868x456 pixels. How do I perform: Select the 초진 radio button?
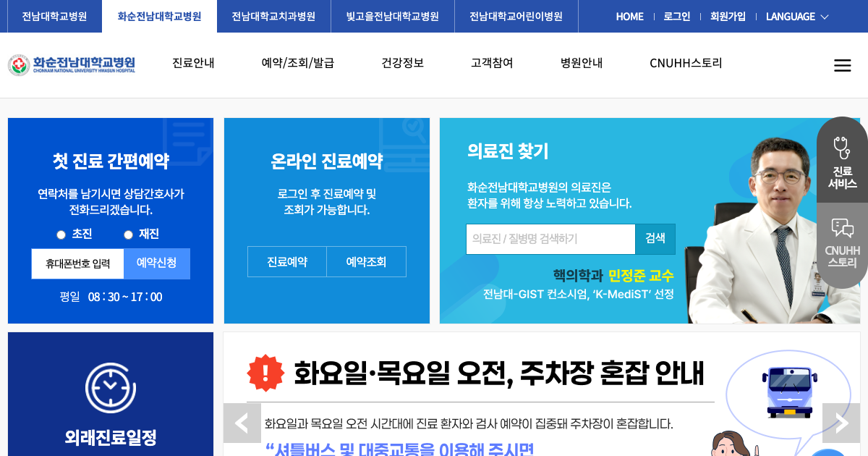pos(61,235)
